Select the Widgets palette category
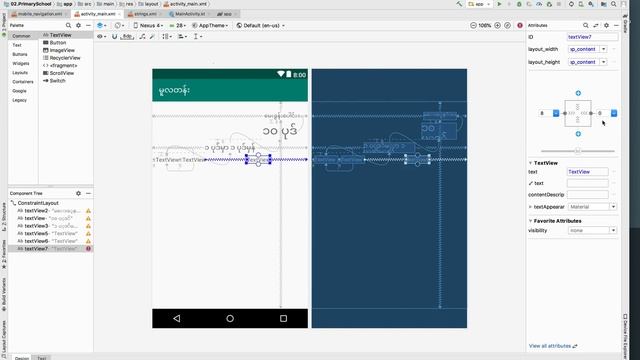This screenshot has height=360, width=640. (20, 64)
